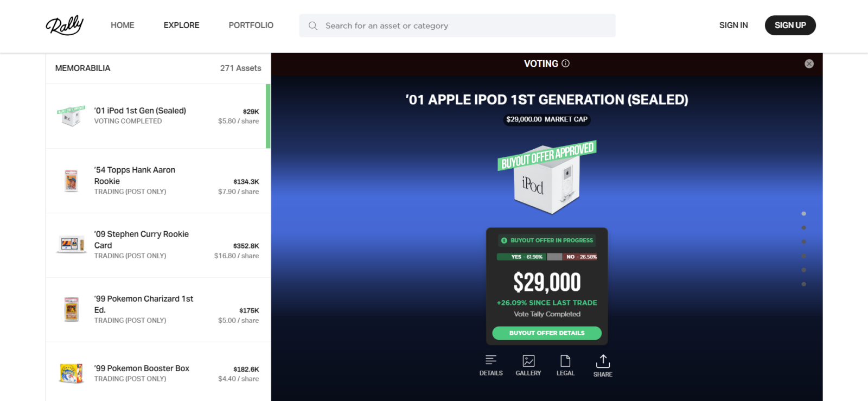Screen dimensions: 868x401
Task: Click Buyout Offer Details button
Action: pos(547,333)
